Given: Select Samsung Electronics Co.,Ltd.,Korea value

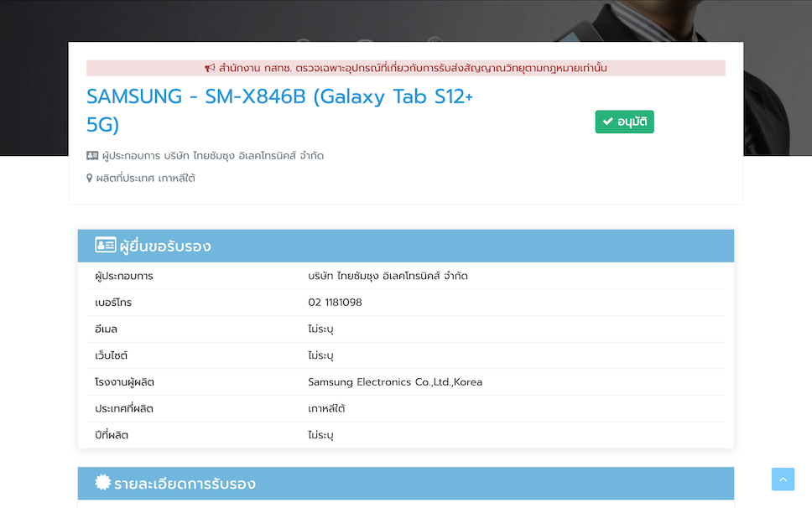Looking at the screenshot, I should 395,381.
